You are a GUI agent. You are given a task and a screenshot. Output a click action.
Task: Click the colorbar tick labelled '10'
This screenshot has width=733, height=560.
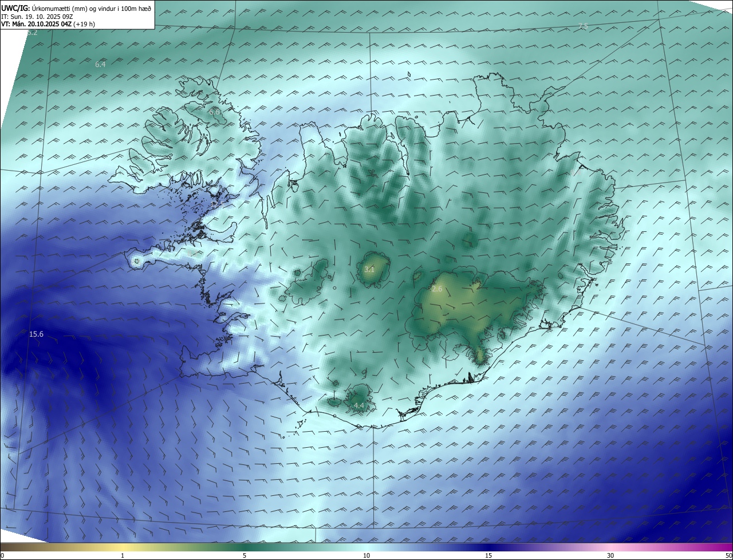[x=366, y=555]
